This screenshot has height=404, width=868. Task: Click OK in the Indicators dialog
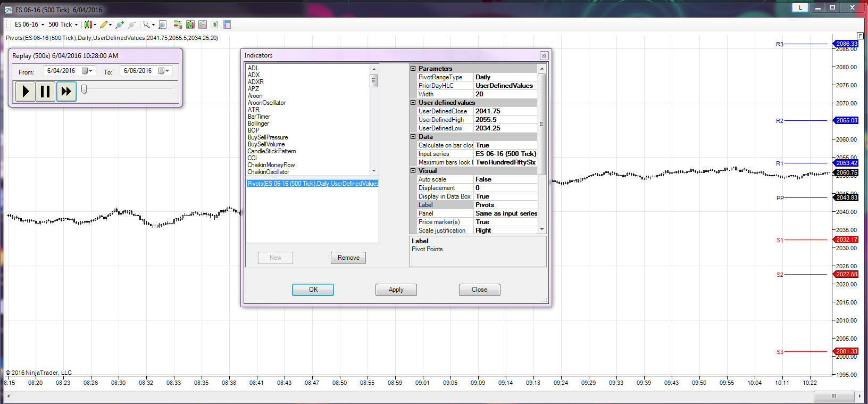click(x=313, y=290)
